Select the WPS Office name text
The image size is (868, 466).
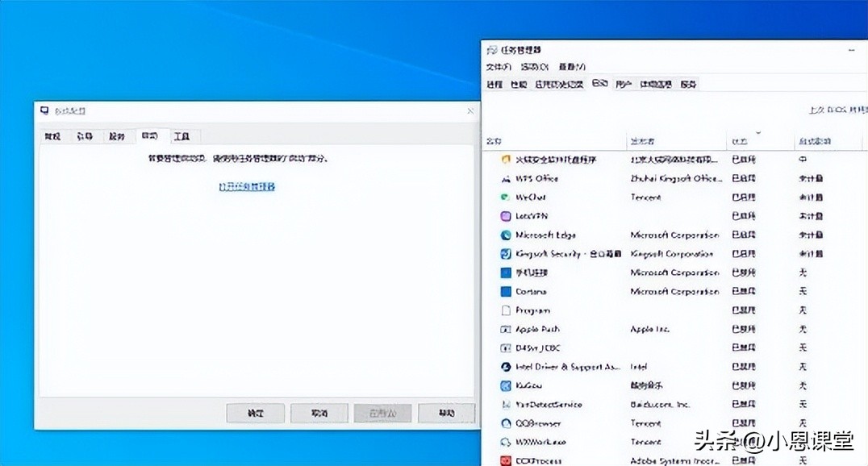point(537,178)
